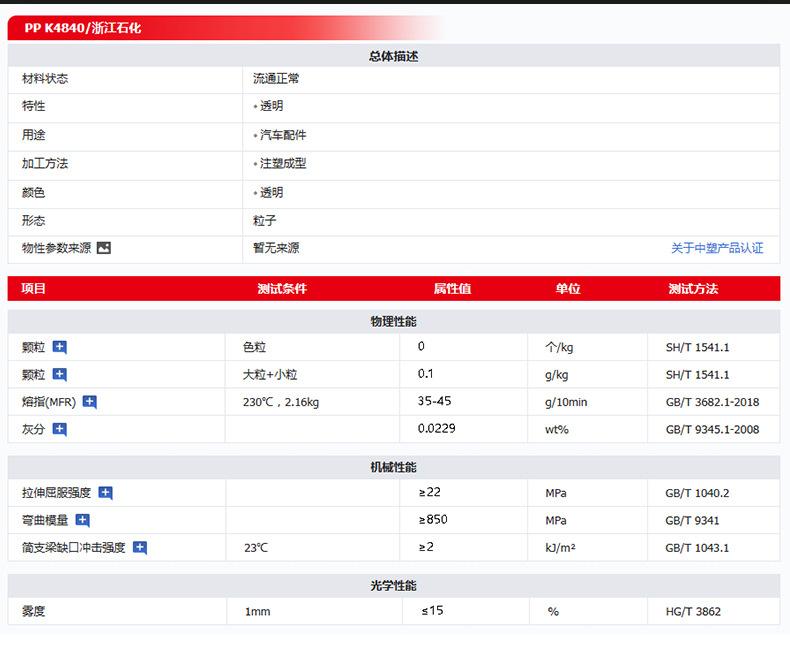Click the GB/T 3682.1-2018 test method cell
Screen dimensions: 790x652
tap(712, 402)
